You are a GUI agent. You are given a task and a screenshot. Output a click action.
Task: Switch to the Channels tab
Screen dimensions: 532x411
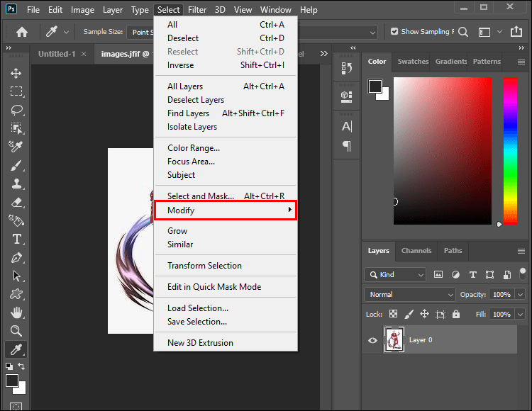416,250
